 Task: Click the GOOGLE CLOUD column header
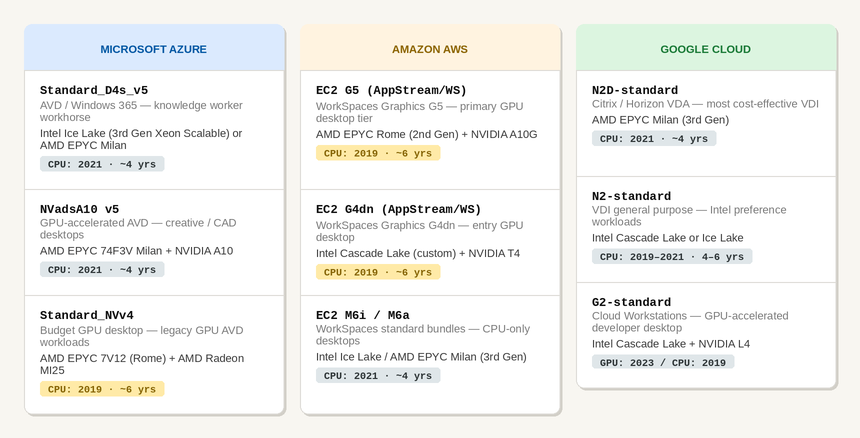tap(705, 49)
